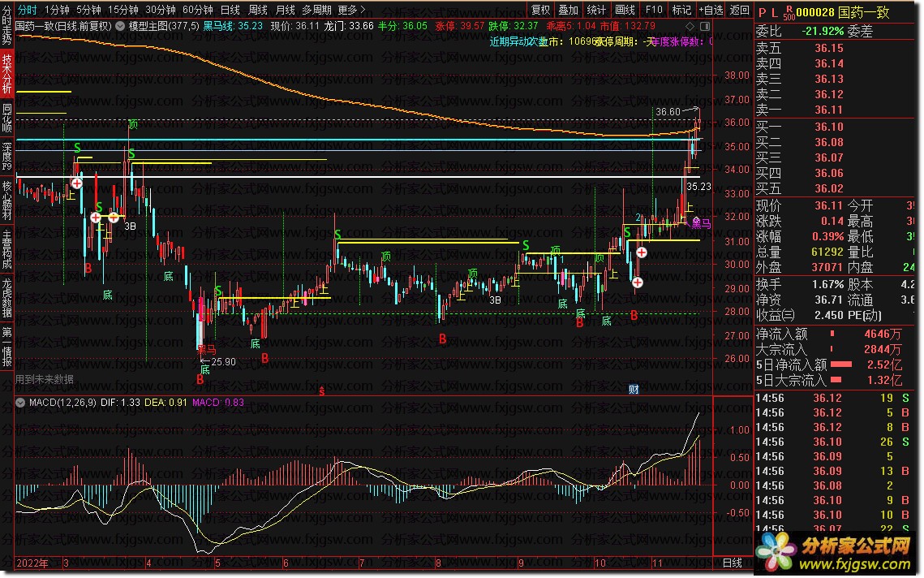
Task: Click 5日大宗流入 1.32亿 value
Action: pyautogui.click(x=884, y=381)
